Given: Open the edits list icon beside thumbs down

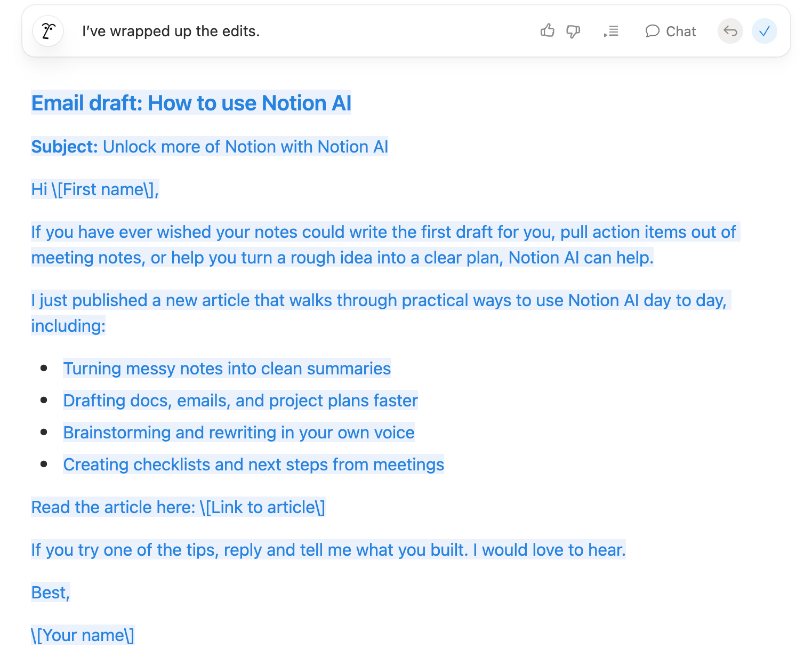Looking at the screenshot, I should coord(611,31).
